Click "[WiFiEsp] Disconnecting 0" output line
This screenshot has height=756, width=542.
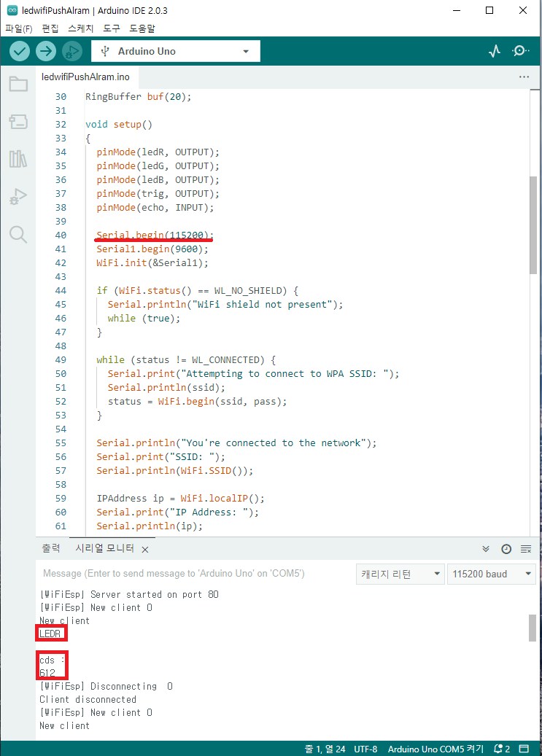tap(107, 687)
